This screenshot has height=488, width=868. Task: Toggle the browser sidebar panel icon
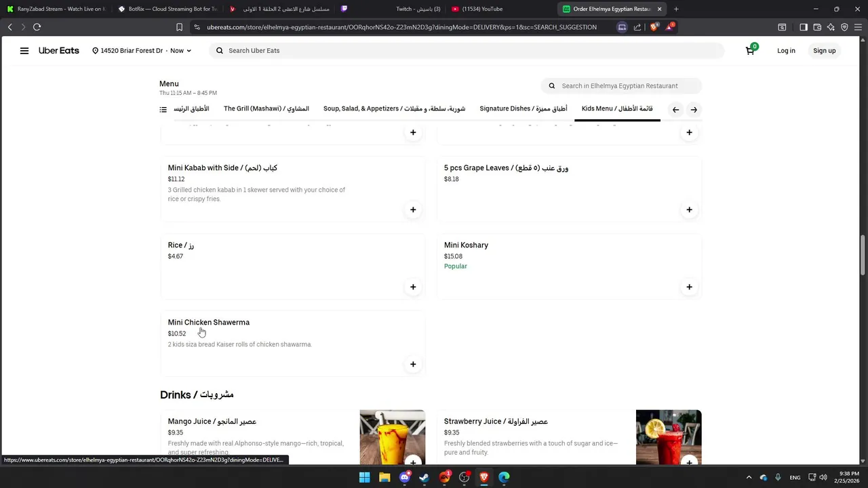(x=804, y=27)
